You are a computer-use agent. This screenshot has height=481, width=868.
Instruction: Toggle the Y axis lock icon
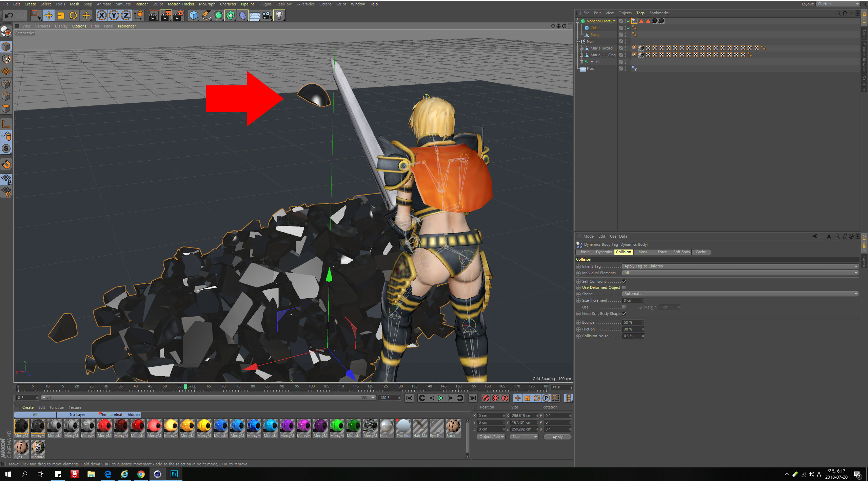point(114,15)
